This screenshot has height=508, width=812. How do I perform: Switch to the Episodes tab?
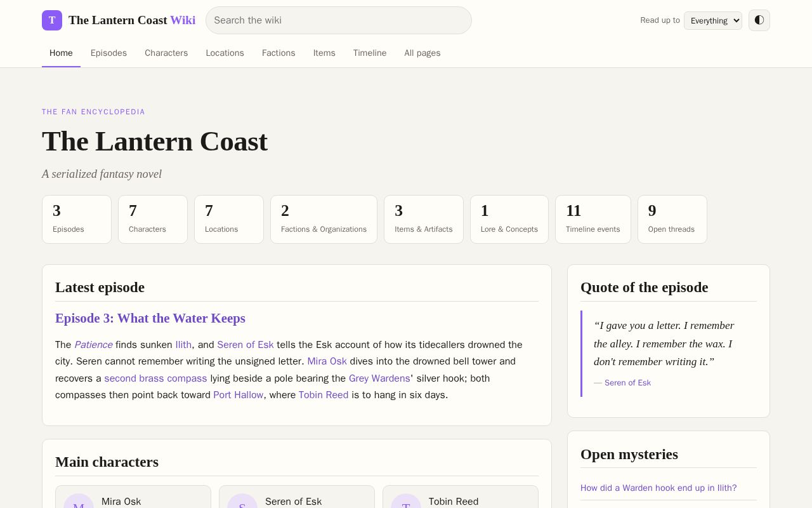108,53
